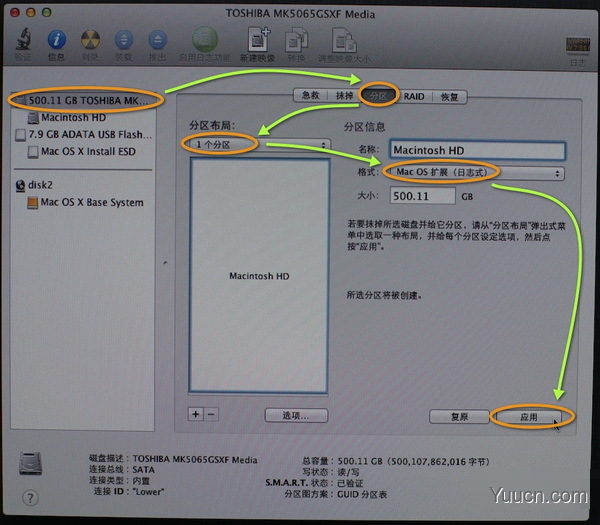This screenshot has height=525, width=600.
Task: Click the Eject (推出) toolbar icon
Action: (x=157, y=40)
